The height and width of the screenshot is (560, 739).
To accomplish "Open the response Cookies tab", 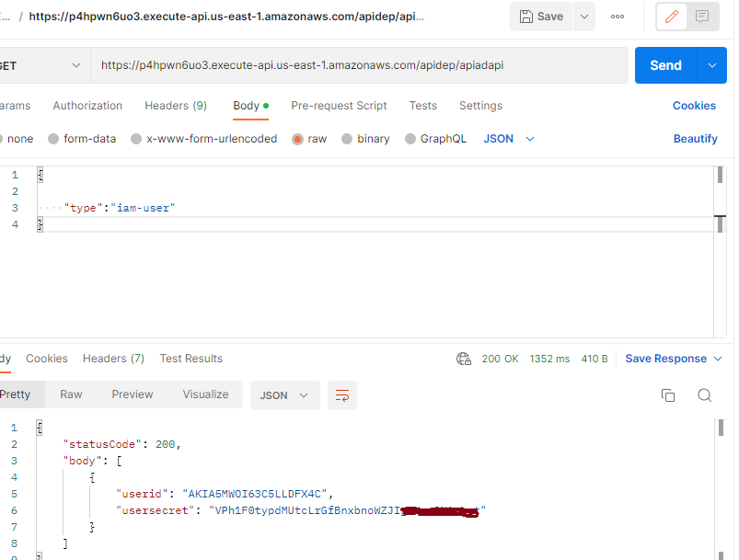I will [47, 359].
